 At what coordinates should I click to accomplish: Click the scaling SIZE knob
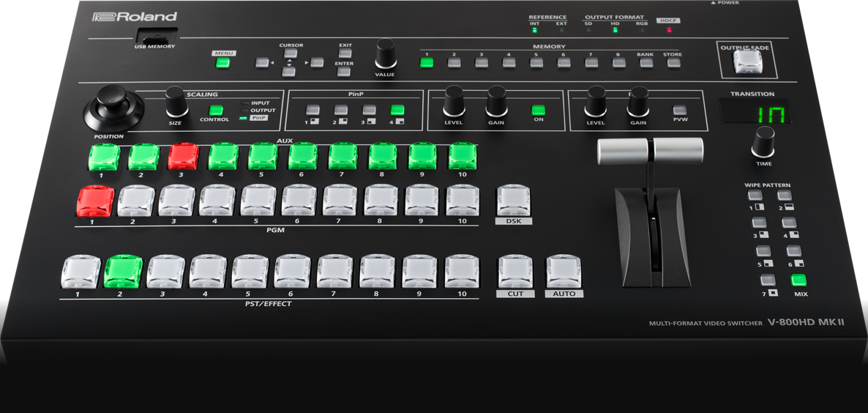coord(176,101)
